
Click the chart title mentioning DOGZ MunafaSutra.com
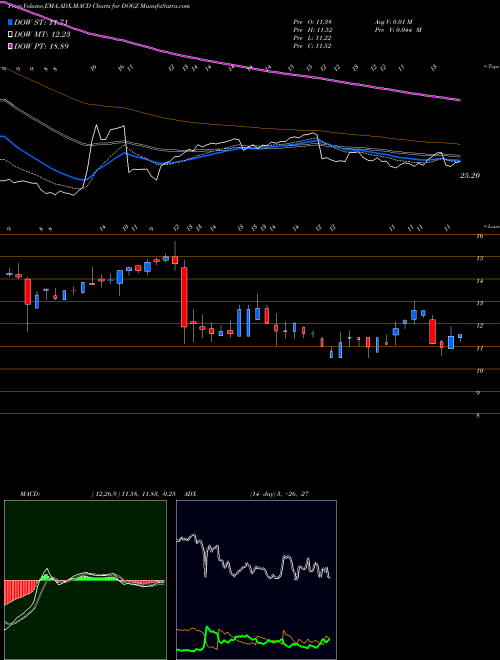pos(99,6)
